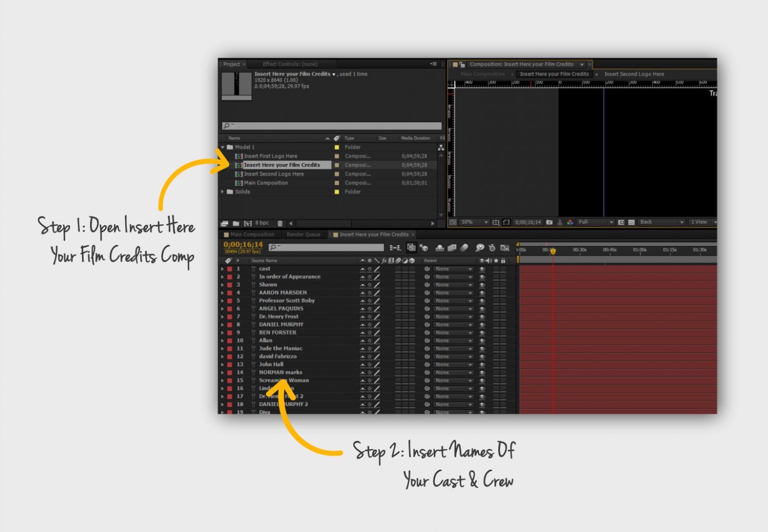Open the Full resolution dropdown
Screen dimensions: 768x532
coord(596,222)
